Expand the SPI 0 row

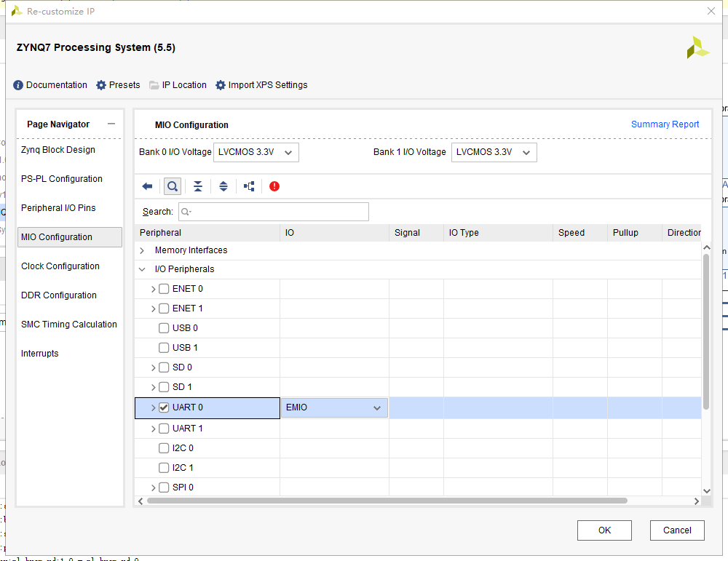point(153,488)
